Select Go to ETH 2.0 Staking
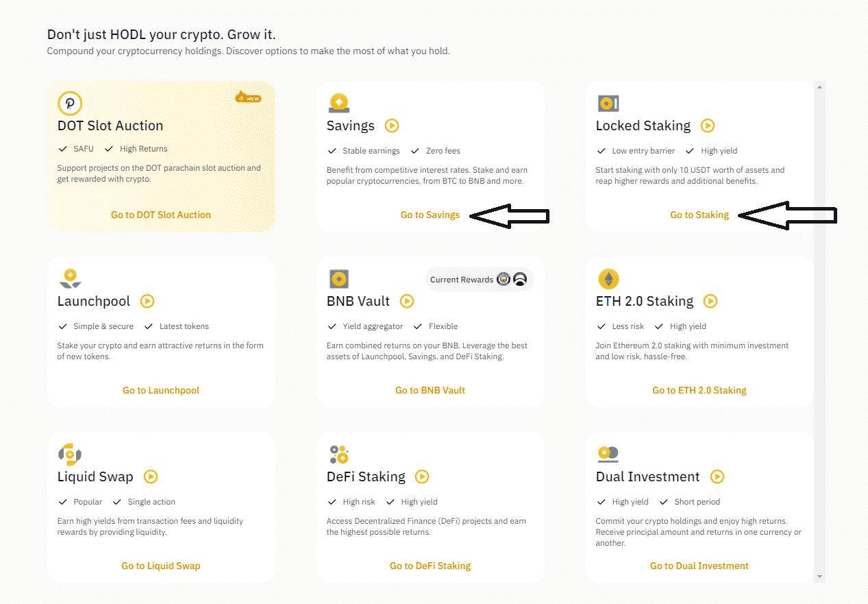 click(x=699, y=390)
